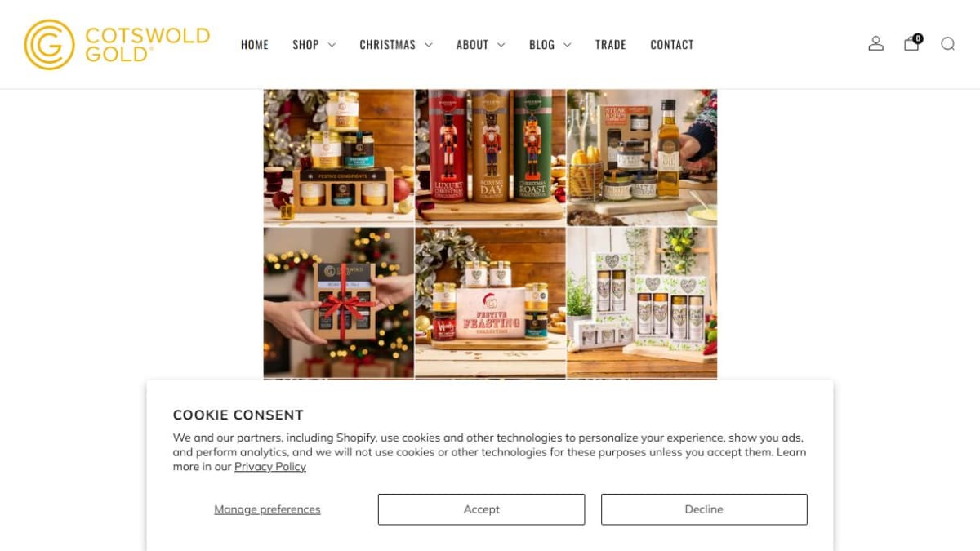Open the Privacy Policy link
The image size is (980, 551).
[x=270, y=467]
